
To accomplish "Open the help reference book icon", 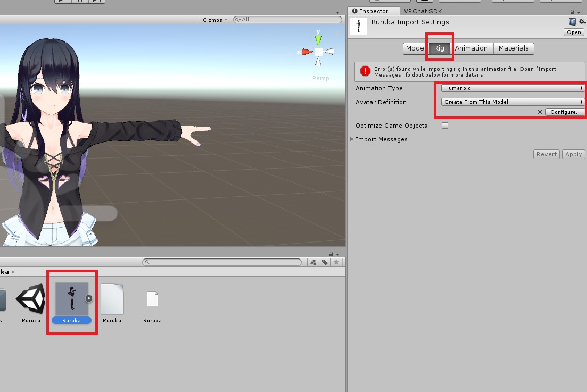I will pyautogui.click(x=572, y=22).
